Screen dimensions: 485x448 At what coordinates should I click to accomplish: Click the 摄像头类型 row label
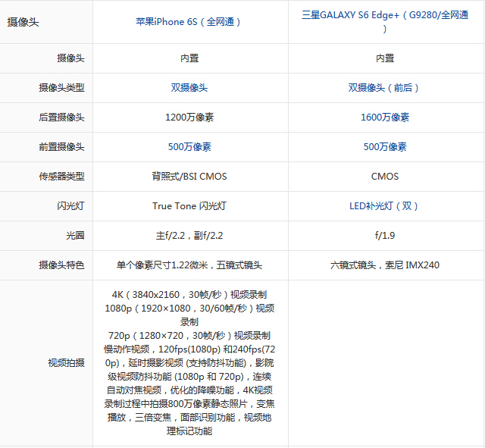point(61,88)
